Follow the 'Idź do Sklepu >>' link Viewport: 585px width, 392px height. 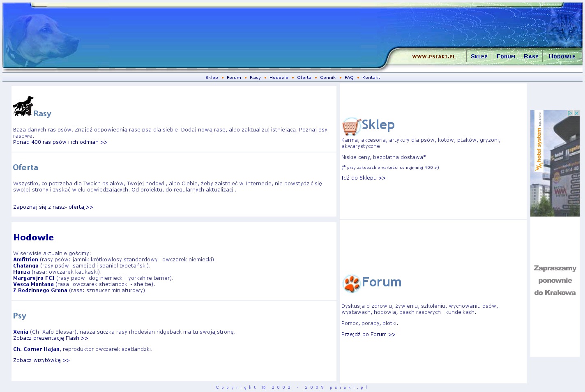pos(363,178)
